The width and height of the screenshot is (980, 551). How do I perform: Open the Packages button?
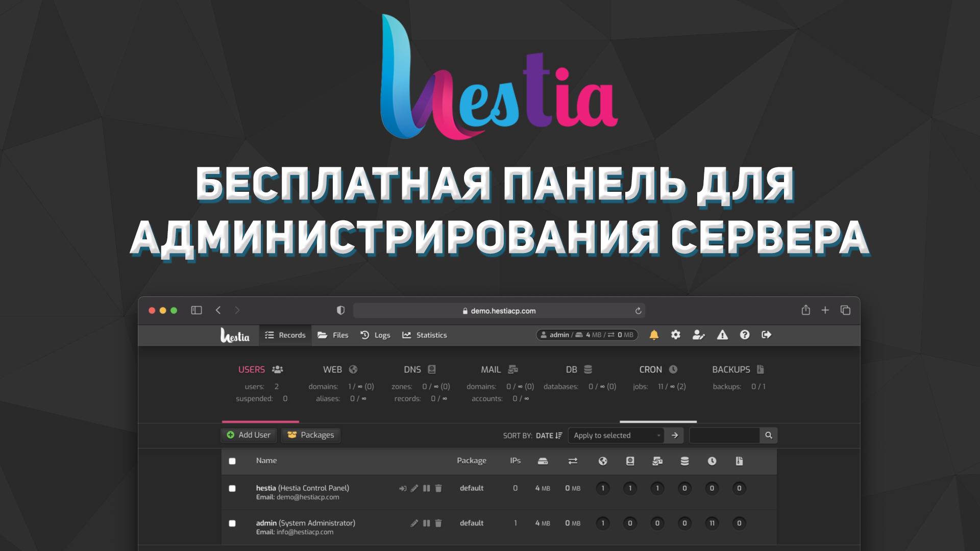tap(311, 435)
